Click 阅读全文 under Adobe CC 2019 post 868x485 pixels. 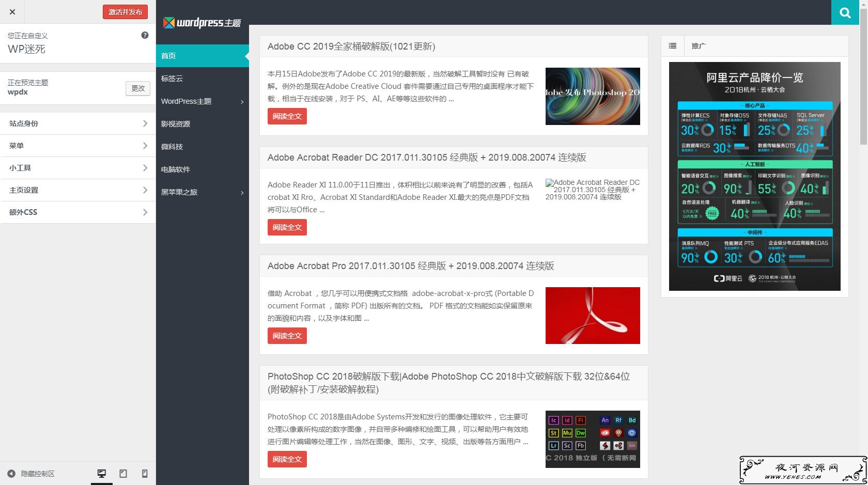tap(287, 116)
